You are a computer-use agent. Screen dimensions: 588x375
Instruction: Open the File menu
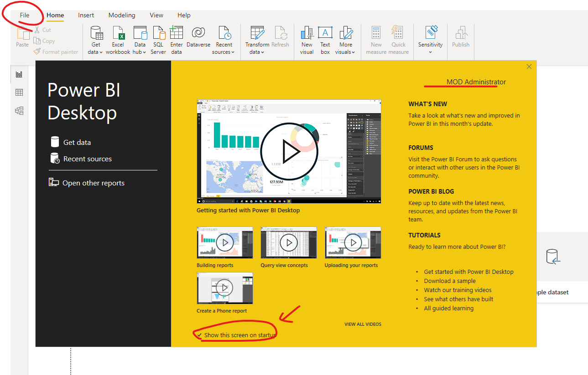pyautogui.click(x=25, y=15)
